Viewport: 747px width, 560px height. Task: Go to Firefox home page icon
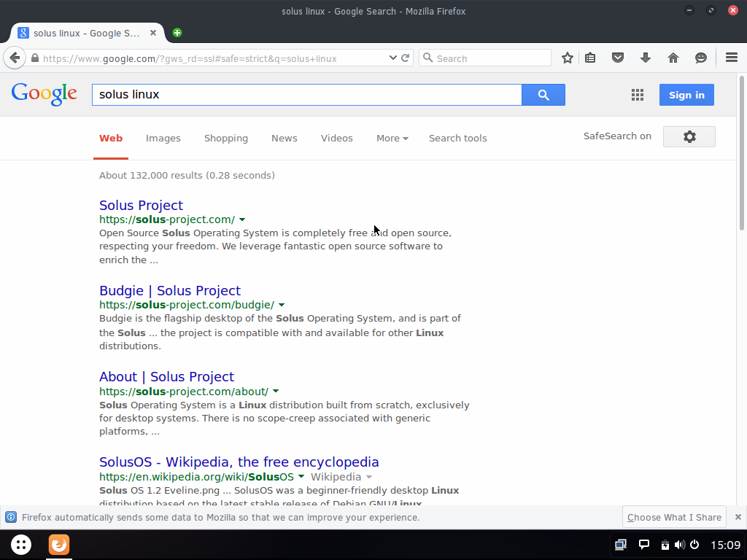click(x=673, y=58)
